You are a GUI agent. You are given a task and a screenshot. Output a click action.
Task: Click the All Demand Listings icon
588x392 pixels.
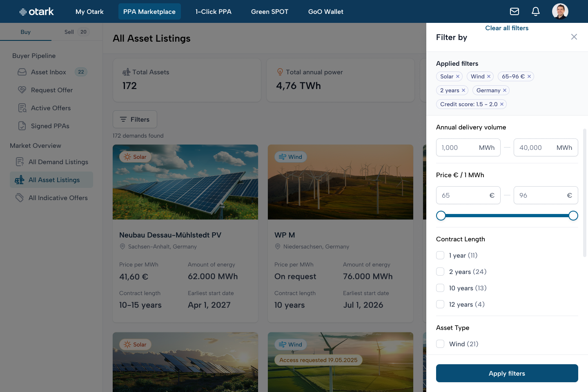(x=20, y=162)
